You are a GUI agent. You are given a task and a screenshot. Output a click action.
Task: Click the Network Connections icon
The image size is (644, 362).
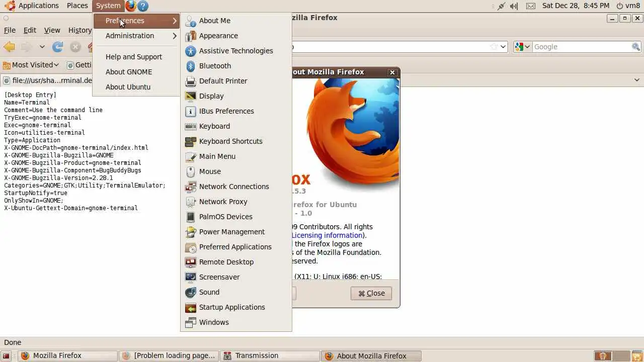191,187
